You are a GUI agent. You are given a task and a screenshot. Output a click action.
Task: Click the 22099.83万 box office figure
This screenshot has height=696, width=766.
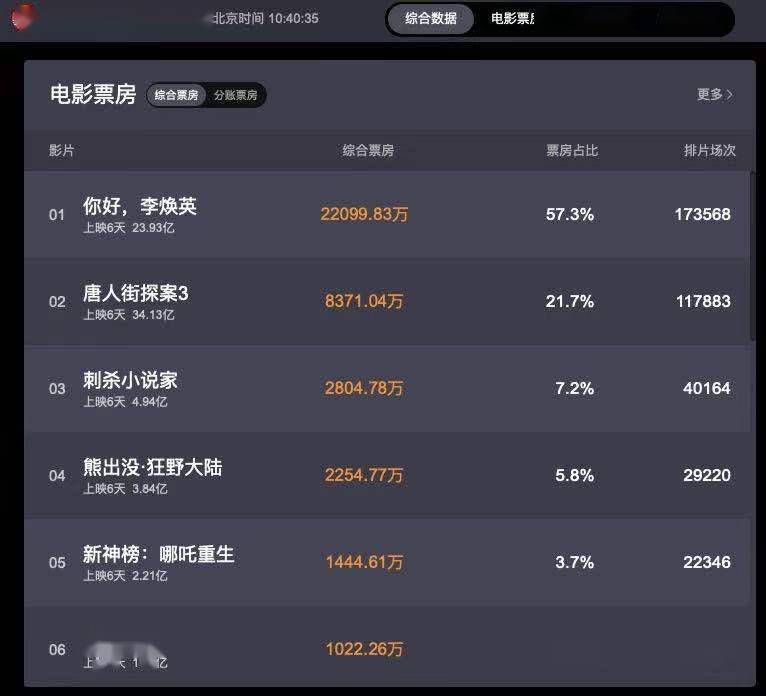click(x=364, y=214)
